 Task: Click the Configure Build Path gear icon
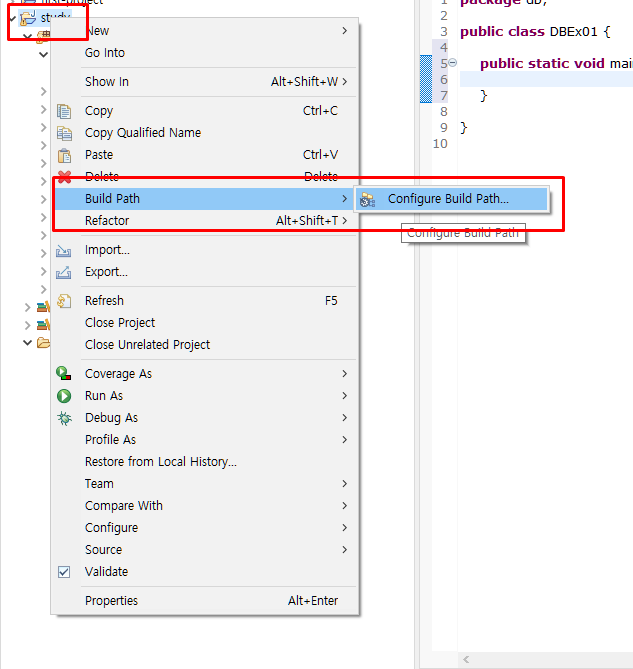point(367,200)
